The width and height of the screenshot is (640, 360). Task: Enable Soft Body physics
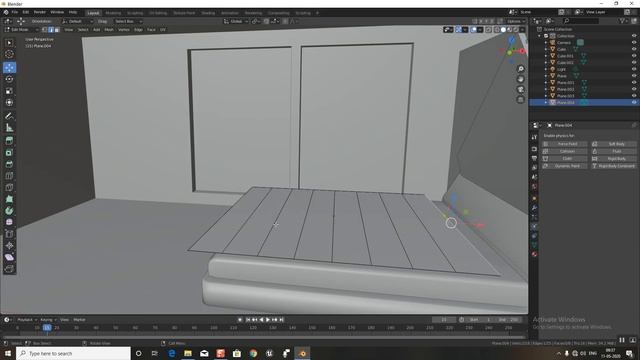[614, 144]
